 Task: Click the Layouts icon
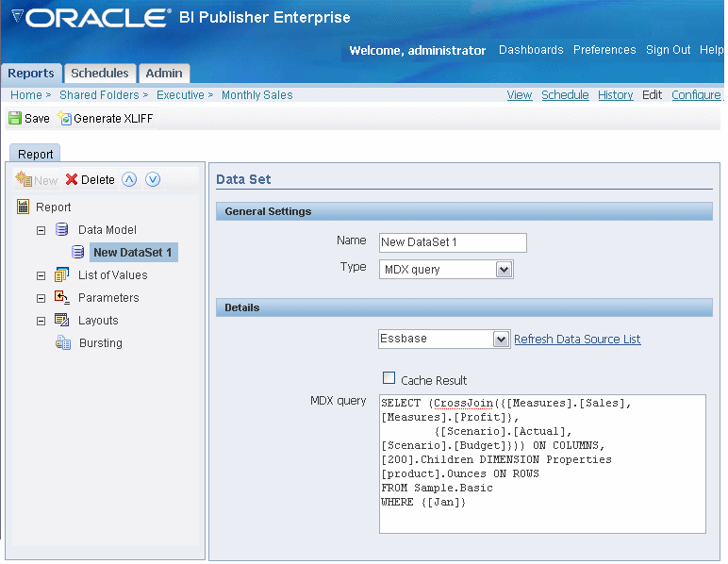click(61, 320)
